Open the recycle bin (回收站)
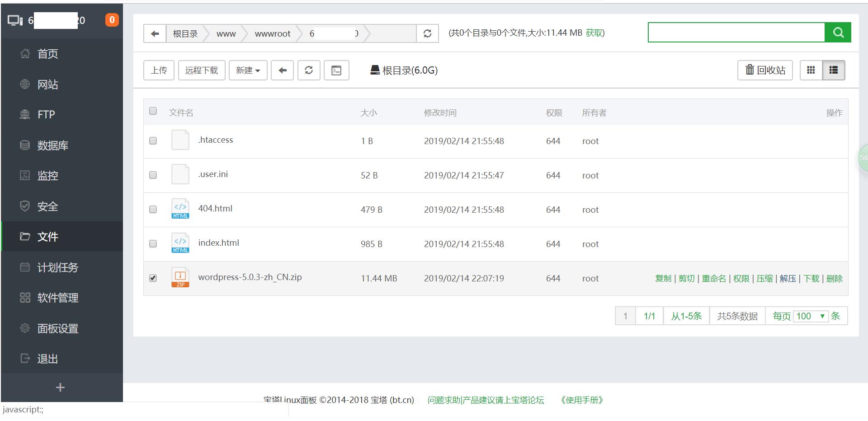The height and width of the screenshot is (421, 868). [x=765, y=70]
